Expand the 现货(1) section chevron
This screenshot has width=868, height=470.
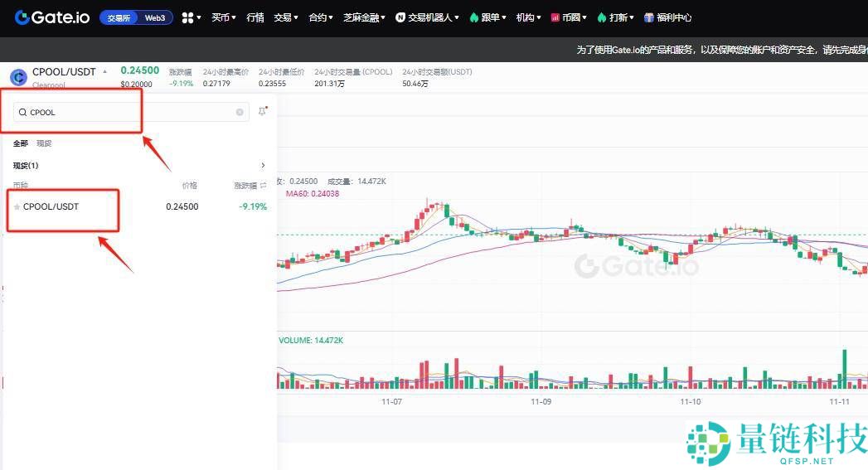tap(263, 166)
